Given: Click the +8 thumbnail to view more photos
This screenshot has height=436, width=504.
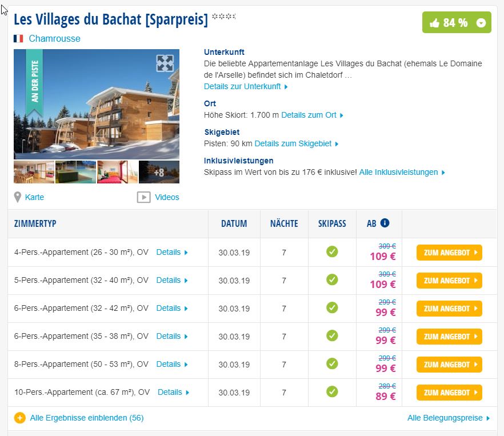Looking at the screenshot, I should 158,171.
